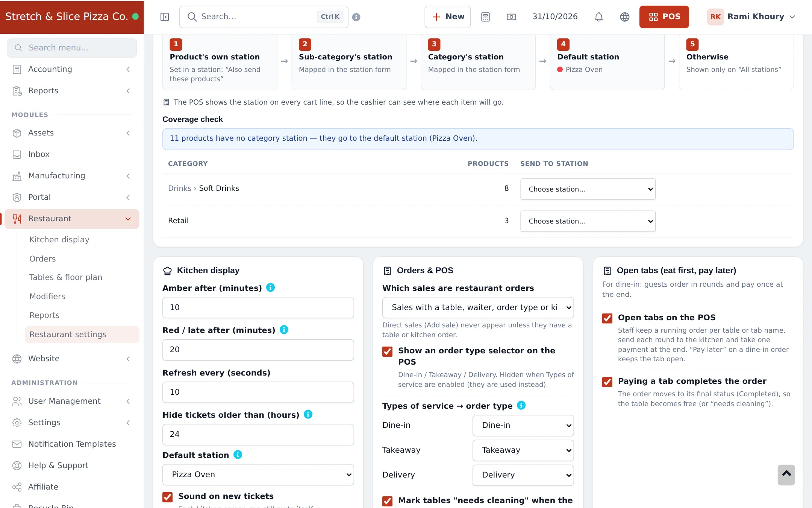The width and height of the screenshot is (812, 508).
Task: Open Orders under Restaurant
Action: point(42,259)
